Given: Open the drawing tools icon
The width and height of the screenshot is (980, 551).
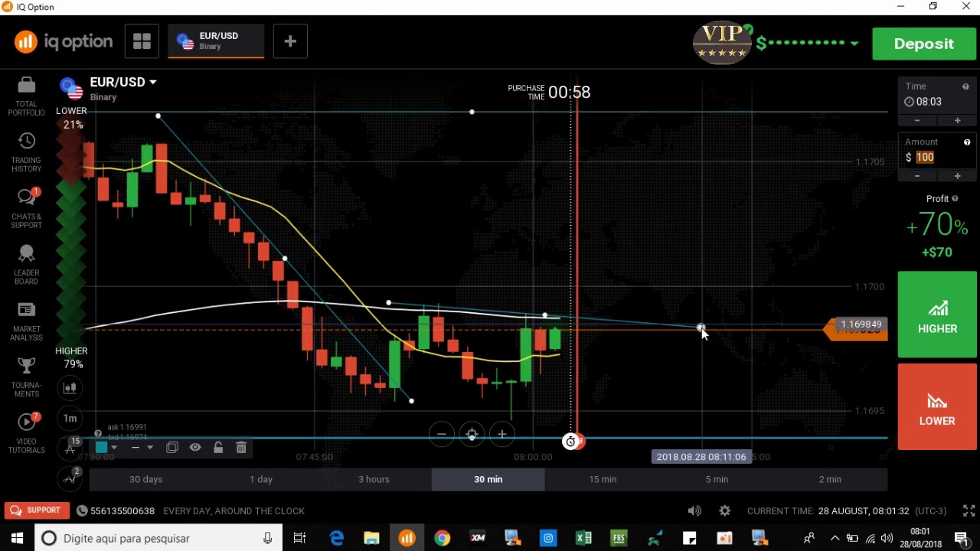Looking at the screenshot, I should click(70, 448).
